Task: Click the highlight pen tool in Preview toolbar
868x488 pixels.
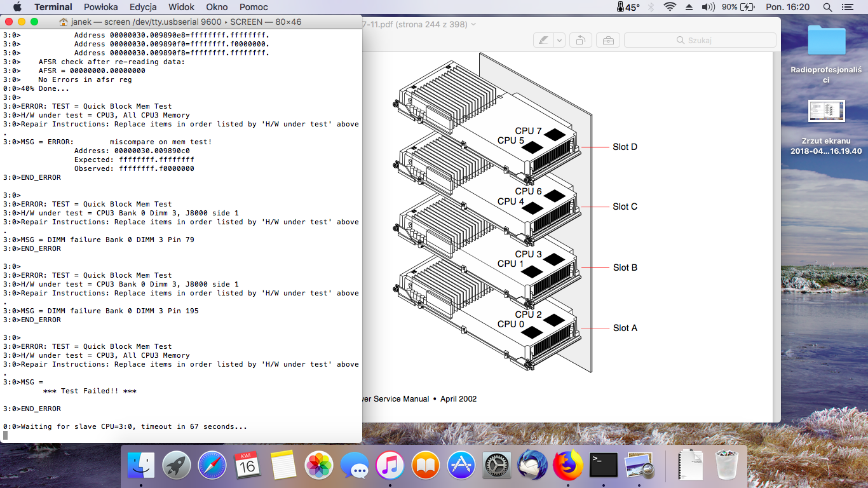Action: point(543,40)
